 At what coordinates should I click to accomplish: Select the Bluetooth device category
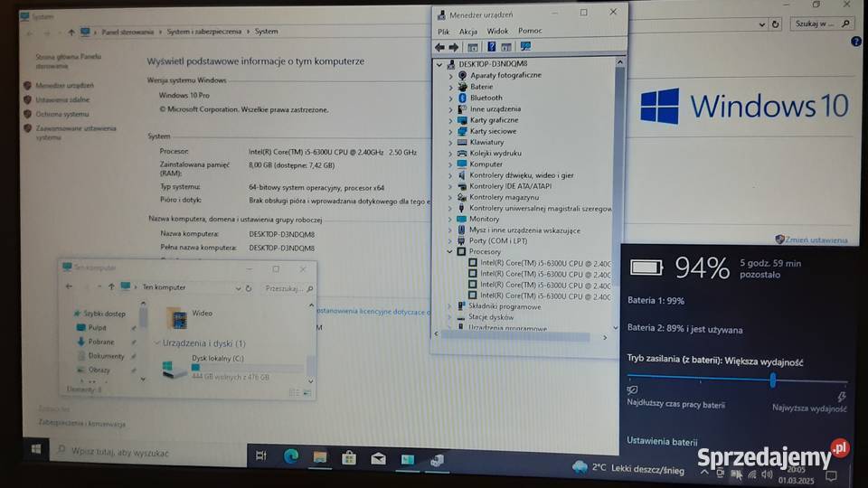pyautogui.click(x=486, y=98)
